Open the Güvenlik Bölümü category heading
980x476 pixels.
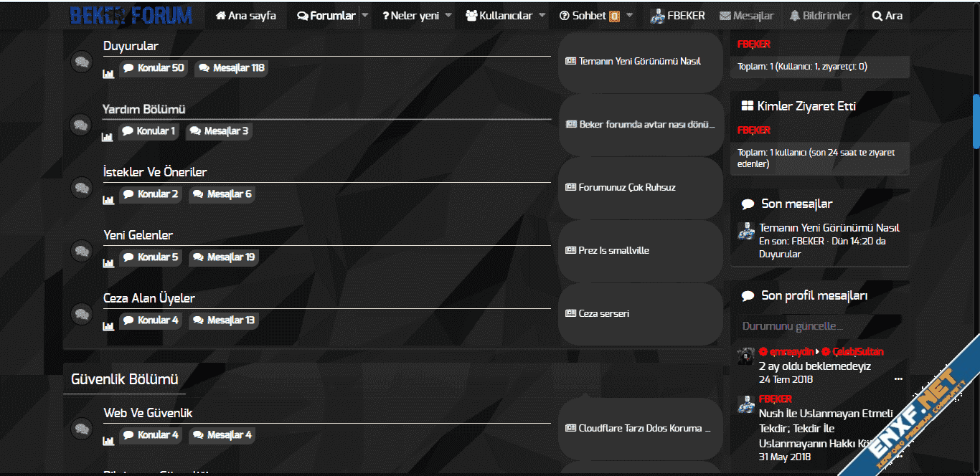pyautogui.click(x=125, y=379)
